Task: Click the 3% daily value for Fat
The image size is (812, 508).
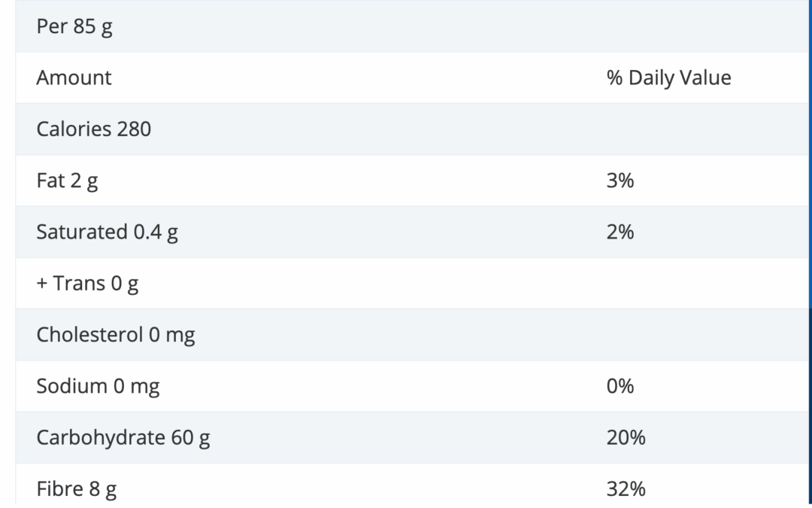Action: pyautogui.click(x=620, y=181)
